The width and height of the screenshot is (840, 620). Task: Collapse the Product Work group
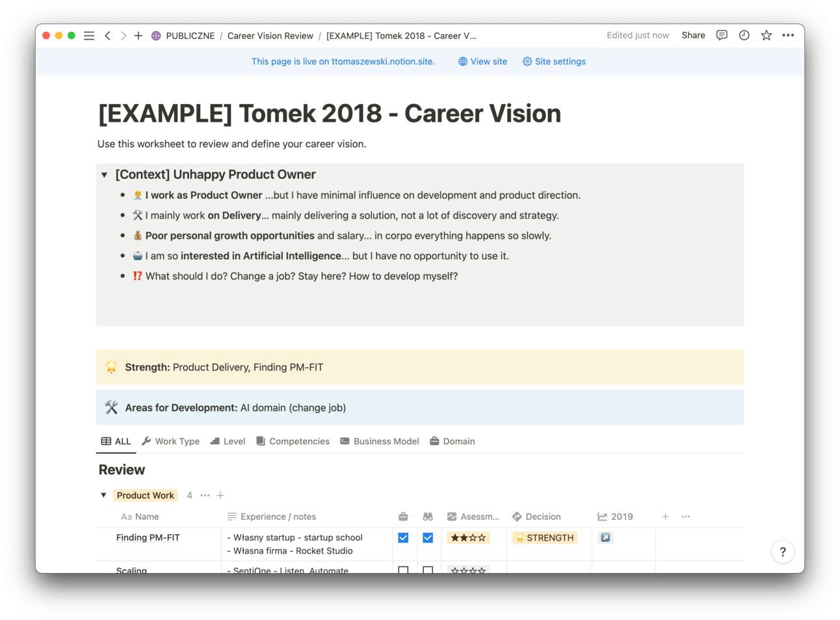(103, 495)
